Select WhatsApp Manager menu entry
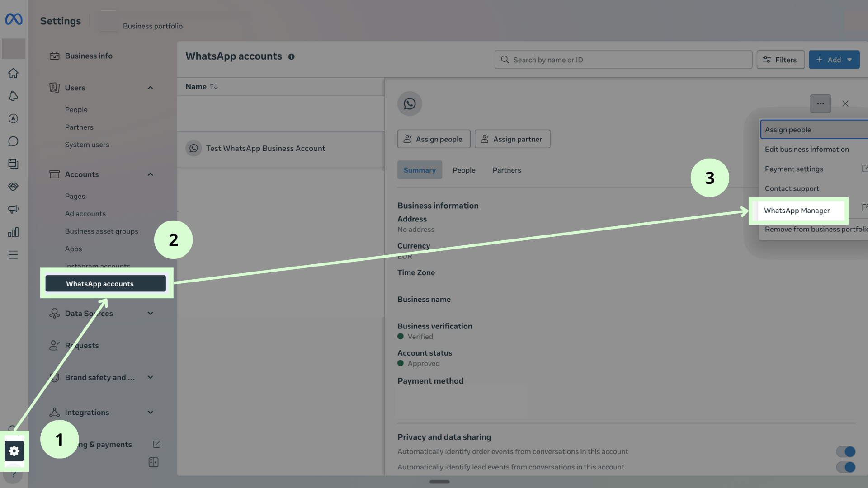This screenshot has width=868, height=488. coord(797,211)
